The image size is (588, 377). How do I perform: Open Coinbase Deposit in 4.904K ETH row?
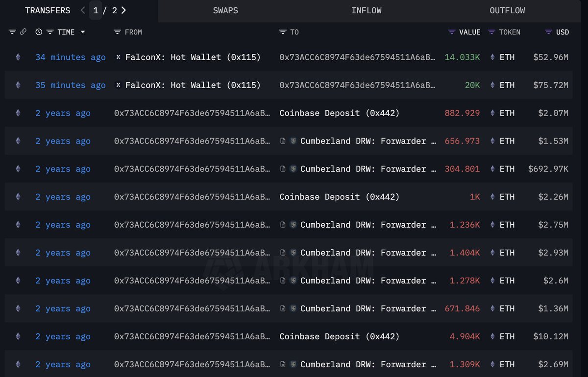tap(340, 336)
